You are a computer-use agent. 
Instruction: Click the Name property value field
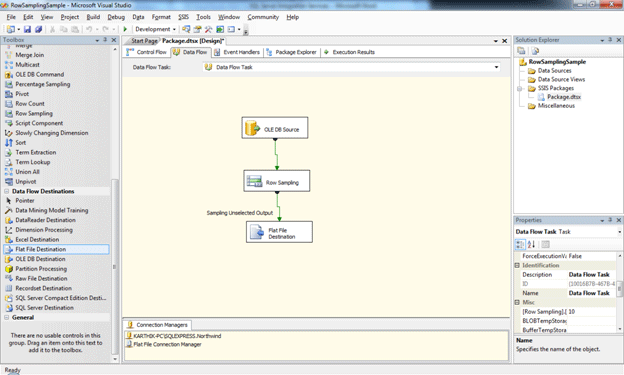(x=592, y=293)
